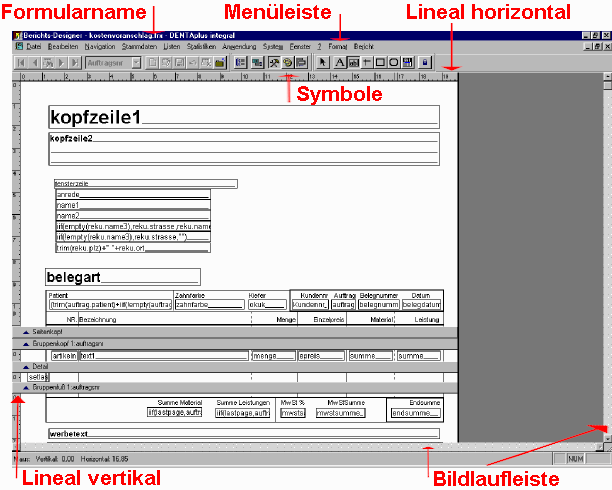Image resolution: width=612 pixels, height=490 pixels.
Task: Open the Navigation menu
Action: click(x=100, y=46)
